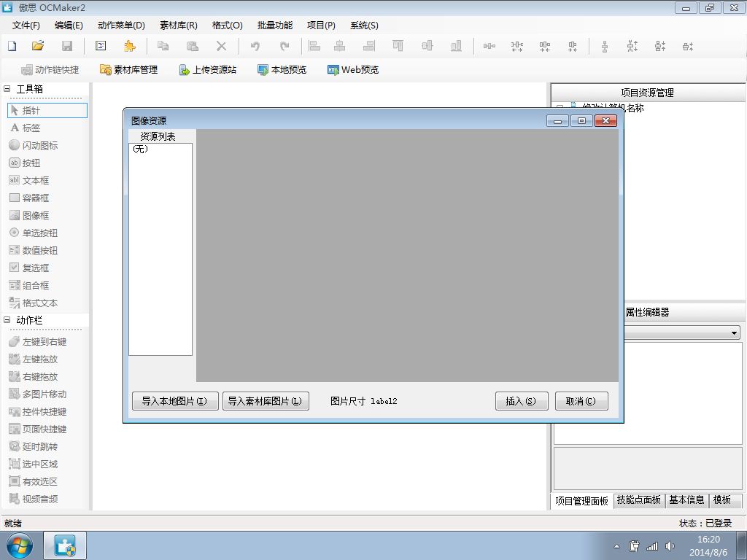Choose the 延时跳转 action
This screenshot has height=560, width=747.
click(x=34, y=447)
